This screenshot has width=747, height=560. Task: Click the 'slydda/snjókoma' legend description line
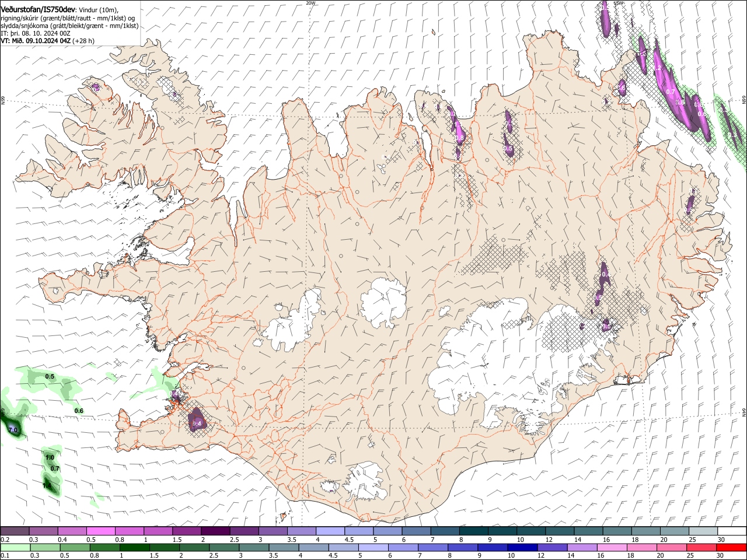point(69,26)
